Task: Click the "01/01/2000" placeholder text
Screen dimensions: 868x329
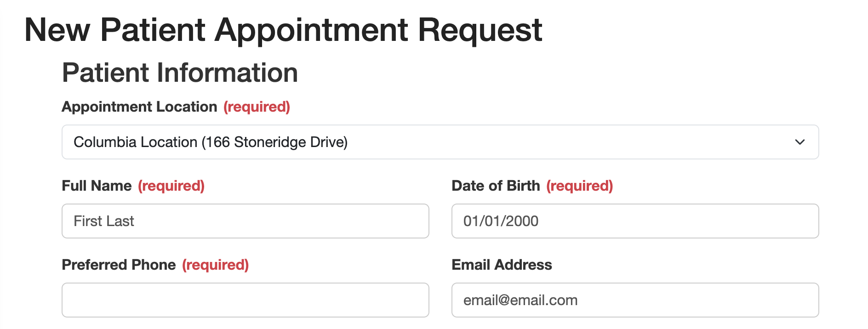Action: (501, 221)
